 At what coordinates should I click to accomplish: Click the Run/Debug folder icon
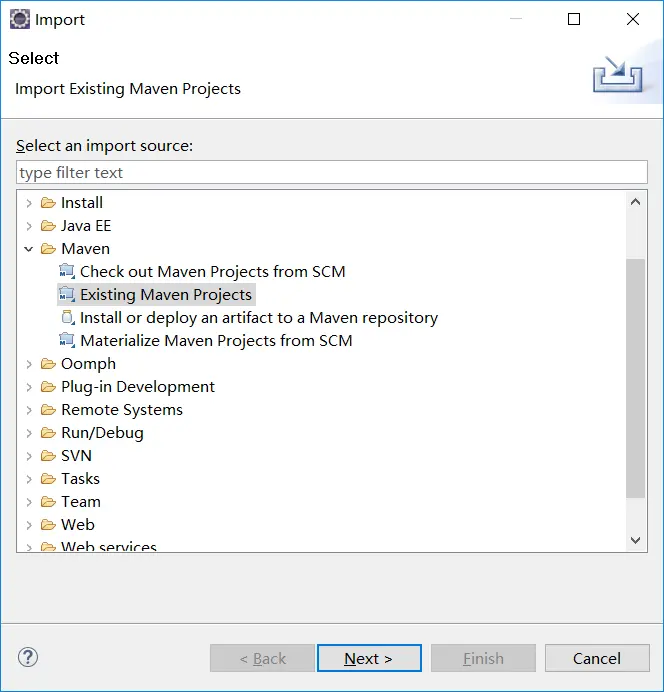pos(48,432)
